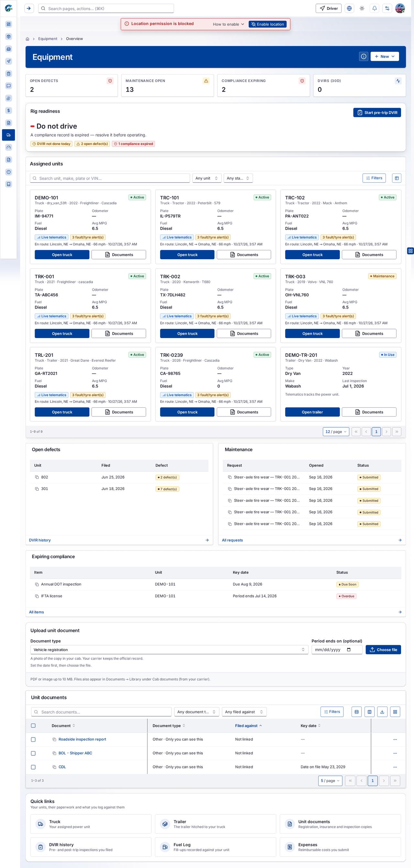The width and height of the screenshot is (414, 868).
Task: Check the Roadside inspection report checkbox
Action: click(33, 739)
